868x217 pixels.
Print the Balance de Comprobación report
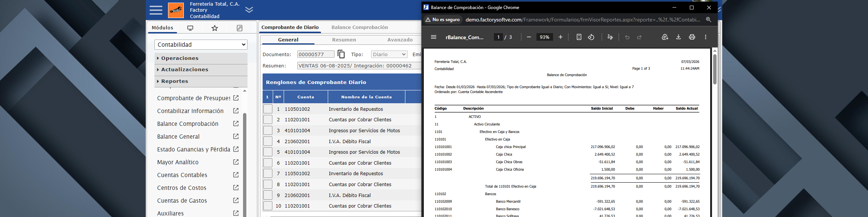[x=692, y=37]
